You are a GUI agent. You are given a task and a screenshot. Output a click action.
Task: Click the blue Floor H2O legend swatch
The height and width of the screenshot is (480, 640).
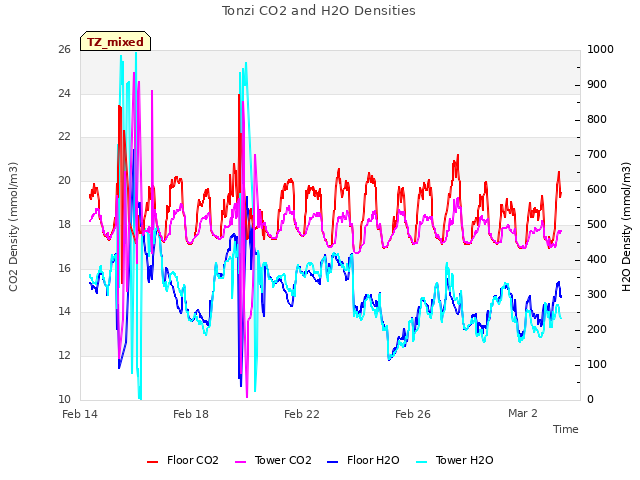[x=333, y=462]
